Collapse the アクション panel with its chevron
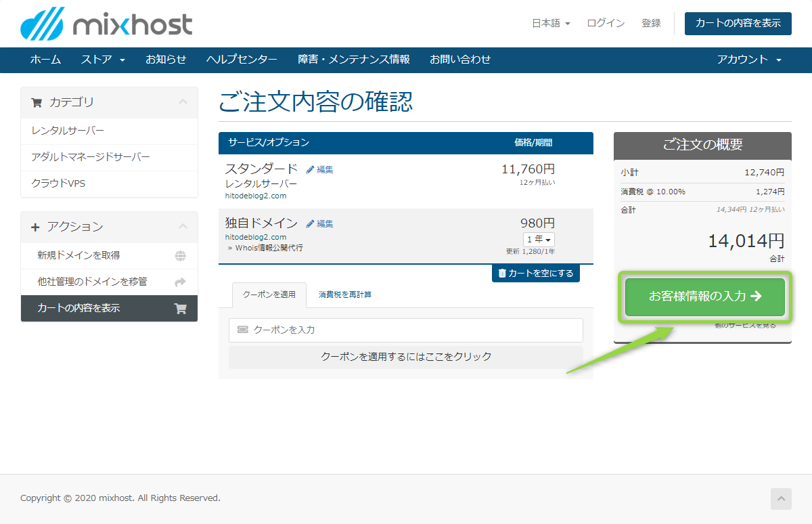This screenshot has height=524, width=812. click(x=183, y=227)
